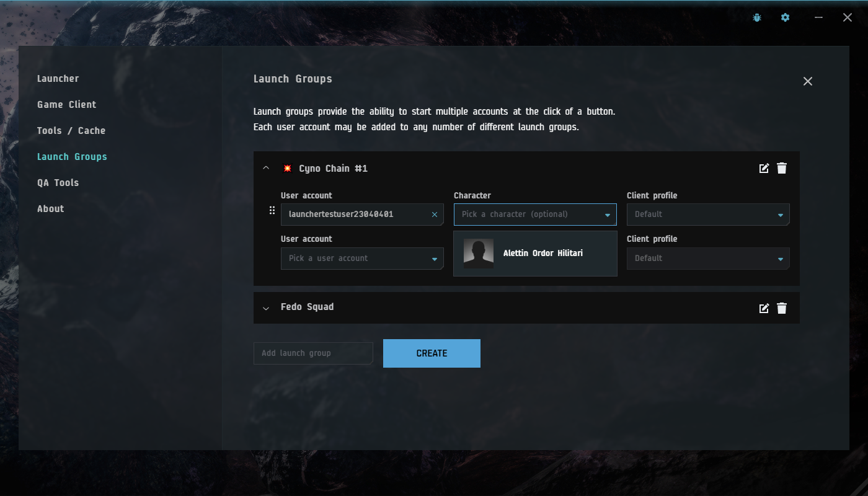This screenshot has width=868, height=496.
Task: Delete the Cyno Chain #1 launch group
Action: 782,169
